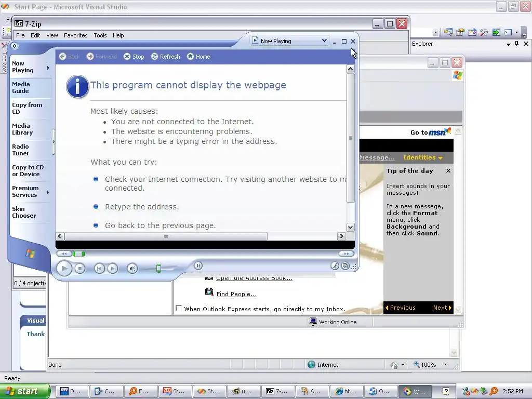Open Explorer panel window position dropdown
532x399 pixels.
508,44
